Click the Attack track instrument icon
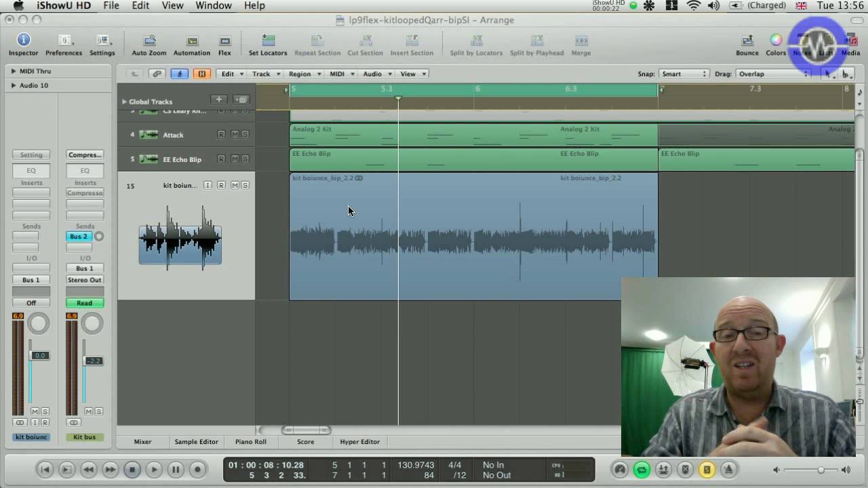Viewport: 868px width, 488px height. (x=149, y=134)
